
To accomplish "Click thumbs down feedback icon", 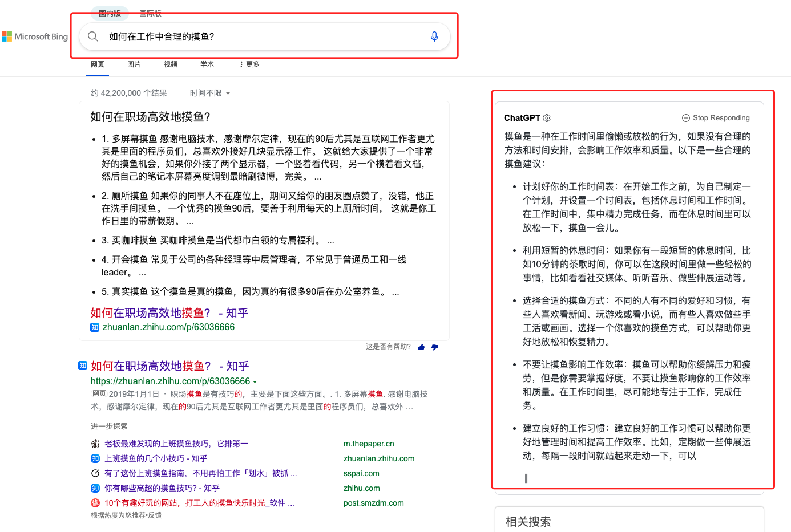I will [x=435, y=347].
